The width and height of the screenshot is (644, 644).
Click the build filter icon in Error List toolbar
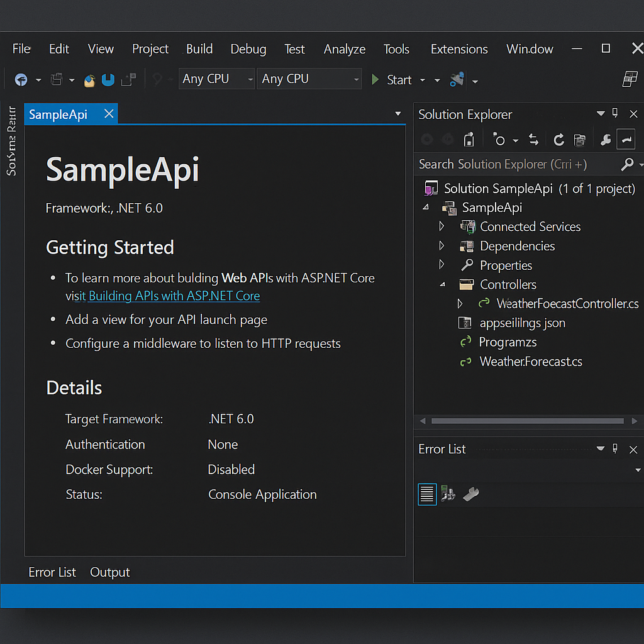pyautogui.click(x=448, y=494)
